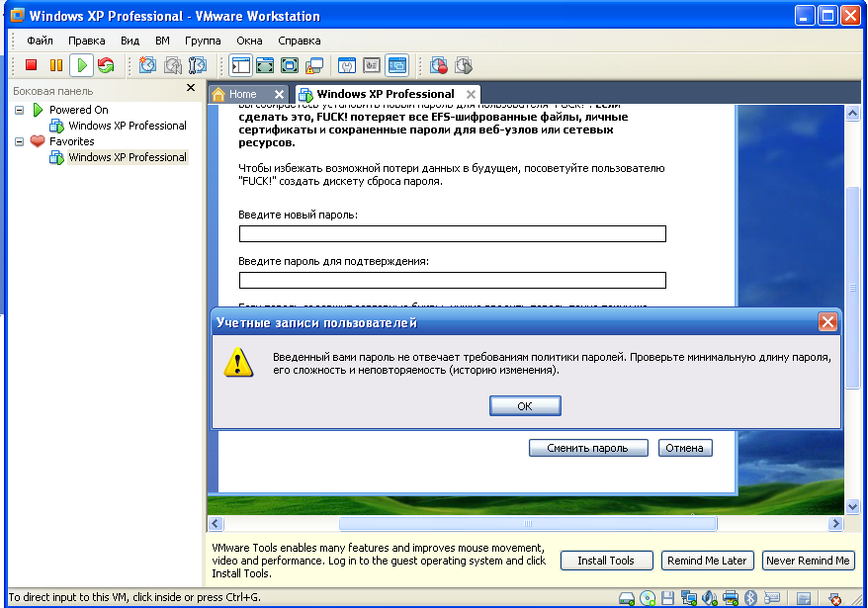Click the vertical scrollbar up arrow
The width and height of the screenshot is (868, 608).
point(852,114)
